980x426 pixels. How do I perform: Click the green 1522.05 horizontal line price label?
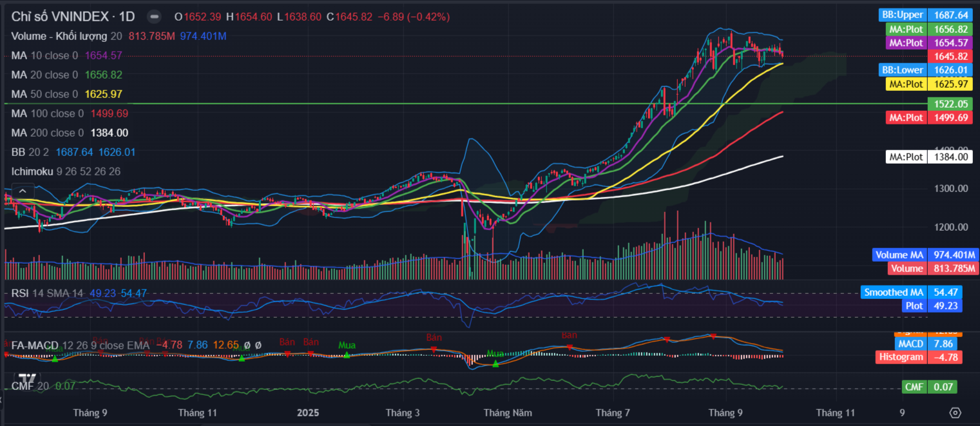coord(950,104)
